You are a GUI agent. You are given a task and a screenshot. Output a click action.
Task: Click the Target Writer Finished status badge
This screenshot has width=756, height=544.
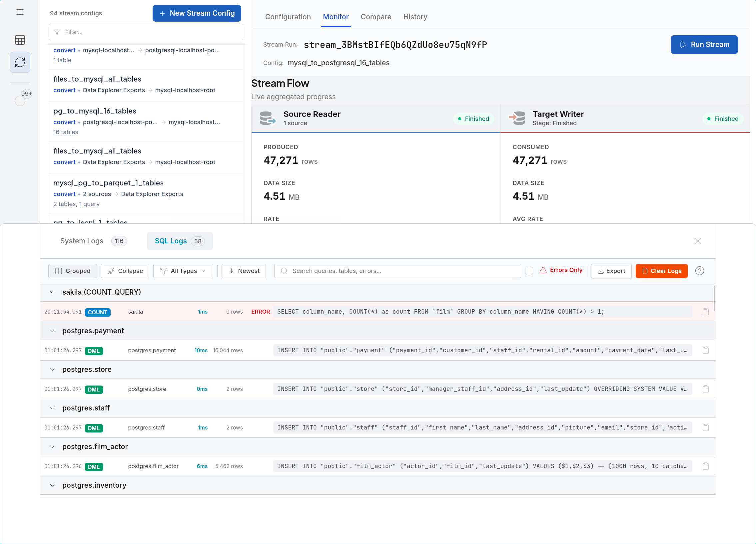click(723, 119)
